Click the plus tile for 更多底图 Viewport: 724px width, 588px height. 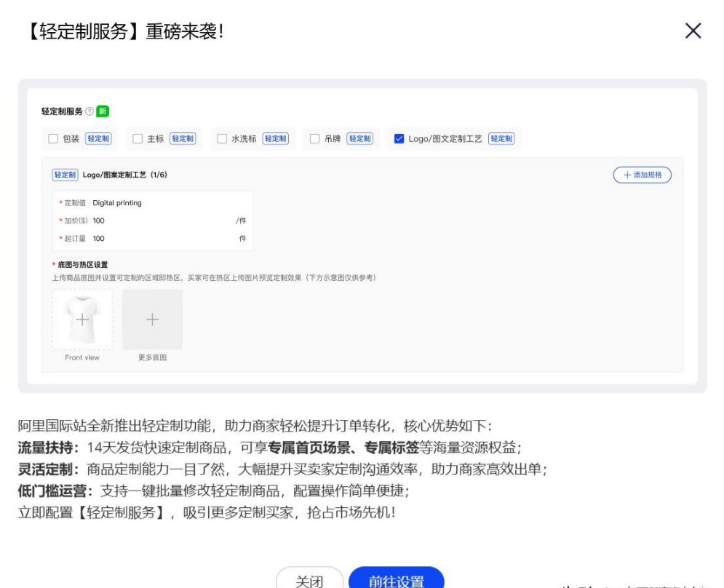click(152, 319)
